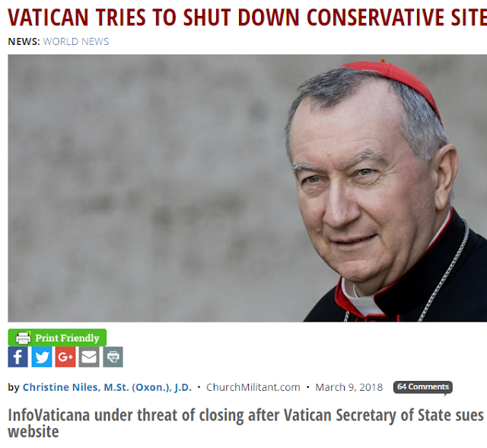
Task: Click the cardinal's red skullcap
Action: tap(394, 82)
